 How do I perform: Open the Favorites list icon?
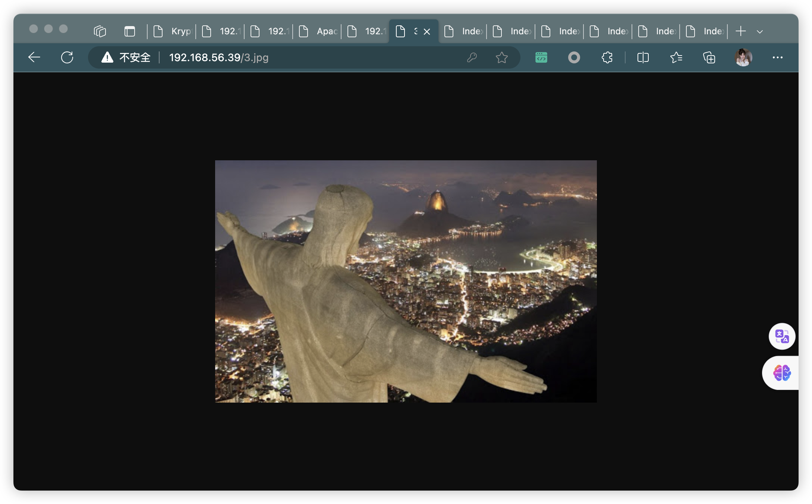click(676, 57)
